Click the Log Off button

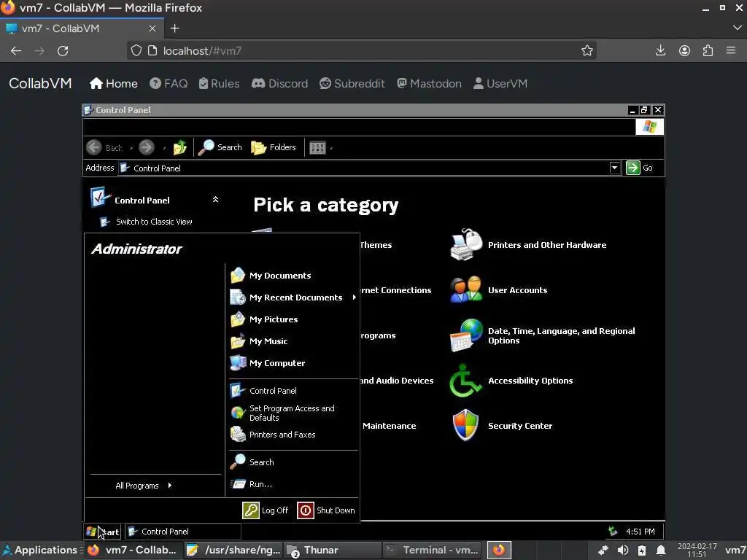[266, 510]
